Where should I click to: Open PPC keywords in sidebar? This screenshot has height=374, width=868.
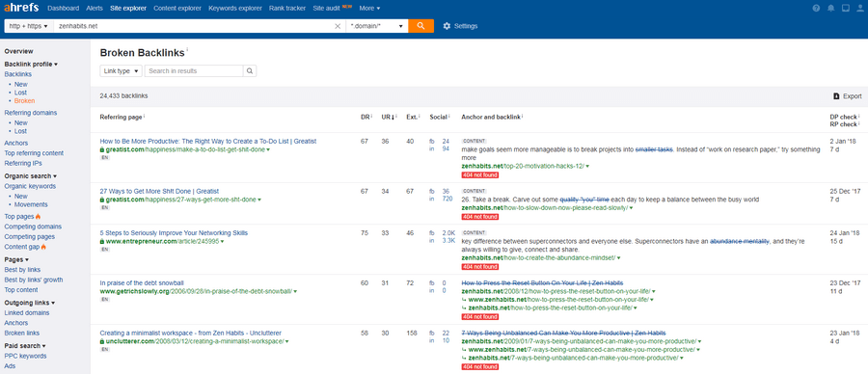[x=25, y=357]
